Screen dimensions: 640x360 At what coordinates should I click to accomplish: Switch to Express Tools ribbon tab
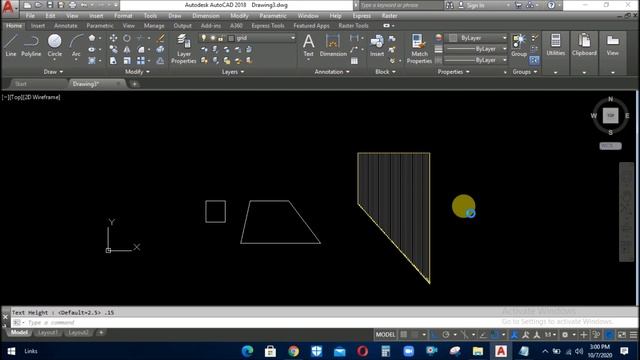point(268,26)
